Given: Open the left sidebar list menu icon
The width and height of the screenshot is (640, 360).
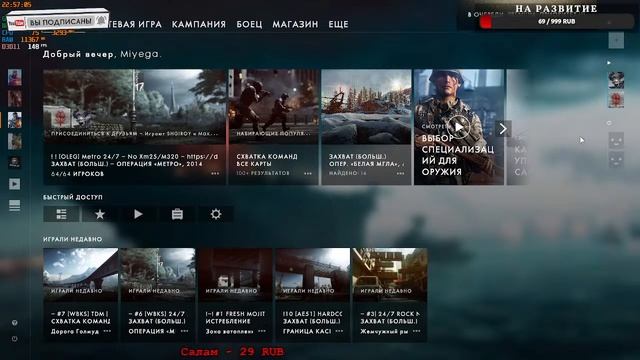Looking at the screenshot, I should [14, 205].
